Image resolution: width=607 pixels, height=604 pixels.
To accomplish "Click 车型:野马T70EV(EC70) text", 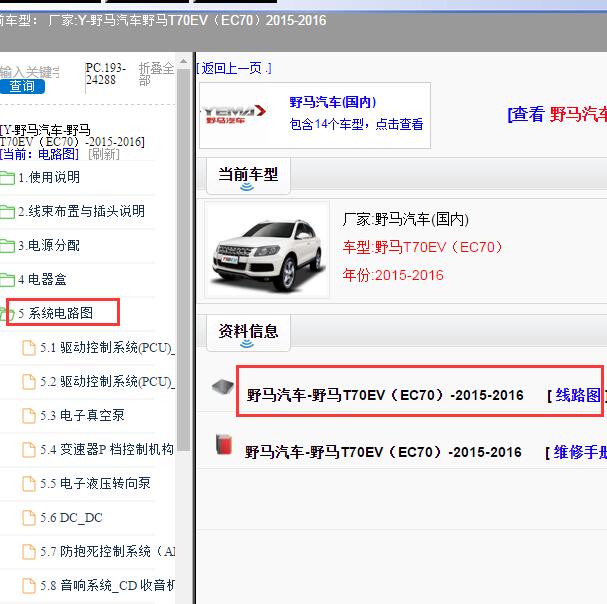I will pos(422,247).
